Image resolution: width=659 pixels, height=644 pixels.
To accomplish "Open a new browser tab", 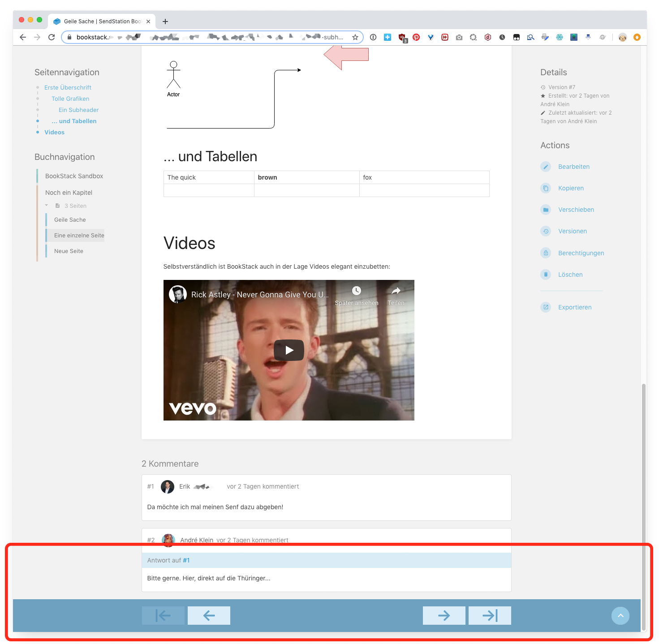I will point(165,21).
